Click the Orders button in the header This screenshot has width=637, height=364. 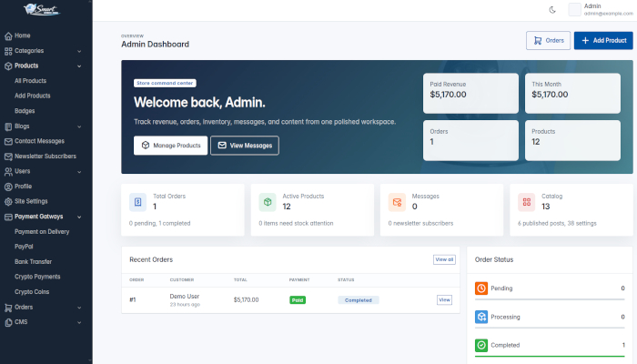[548, 41]
